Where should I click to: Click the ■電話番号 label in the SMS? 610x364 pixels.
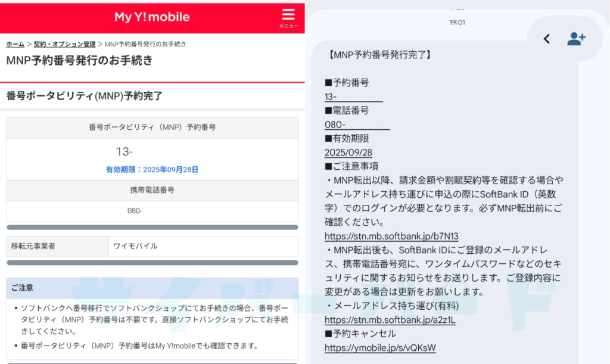(x=347, y=110)
